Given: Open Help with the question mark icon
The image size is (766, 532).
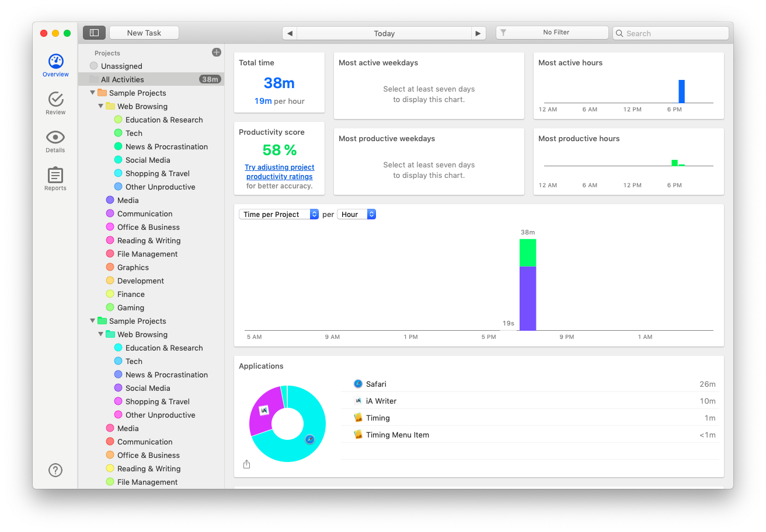Looking at the screenshot, I should click(x=55, y=470).
